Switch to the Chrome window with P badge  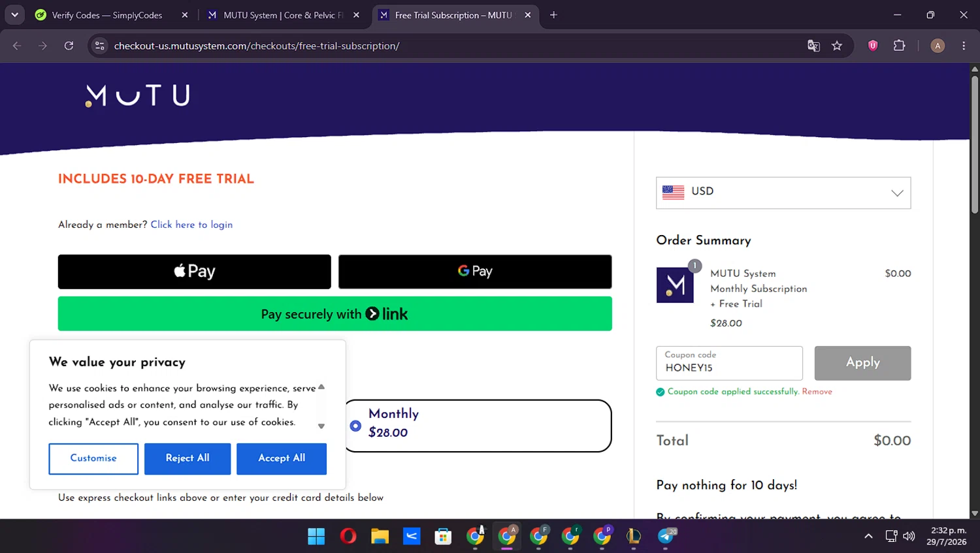point(602,536)
